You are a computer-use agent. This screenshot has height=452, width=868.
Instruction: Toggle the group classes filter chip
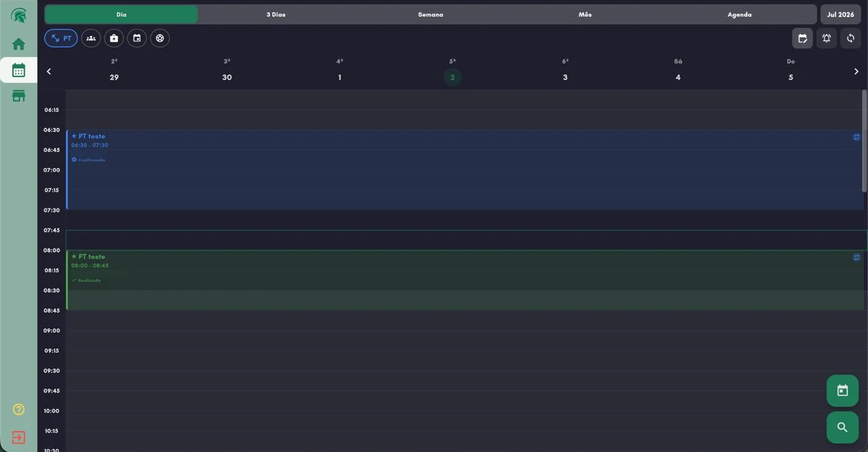91,38
